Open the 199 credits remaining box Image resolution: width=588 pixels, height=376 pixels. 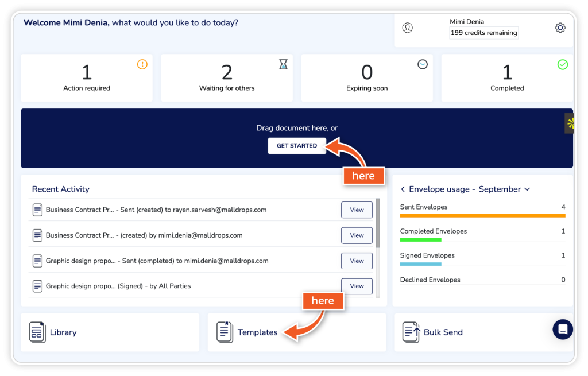tap(483, 33)
